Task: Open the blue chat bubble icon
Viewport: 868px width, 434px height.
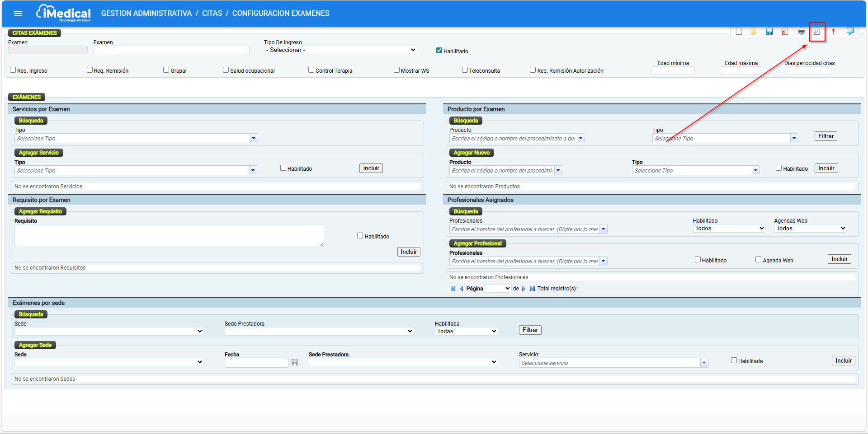Action: tap(850, 31)
